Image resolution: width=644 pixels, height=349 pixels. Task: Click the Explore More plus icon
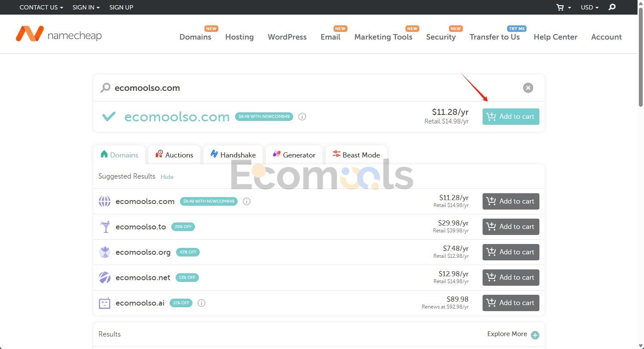[x=535, y=335]
